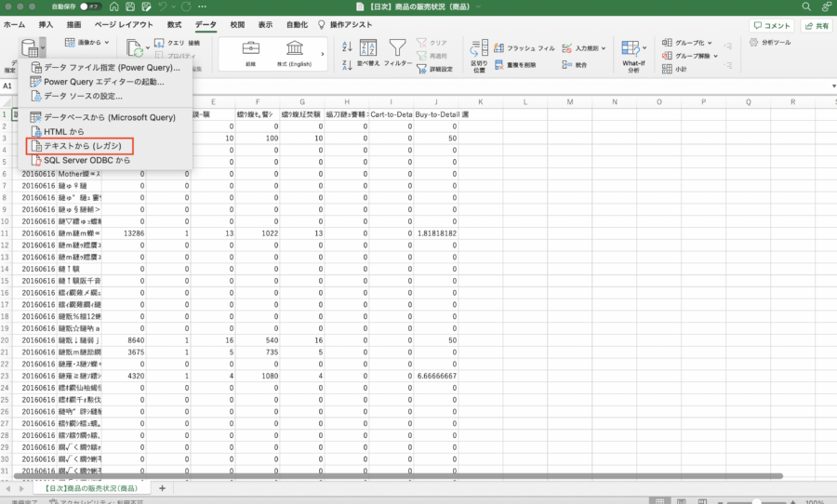Click the Search magnifier icon
This screenshot has width=837, height=504.
coord(806,7)
